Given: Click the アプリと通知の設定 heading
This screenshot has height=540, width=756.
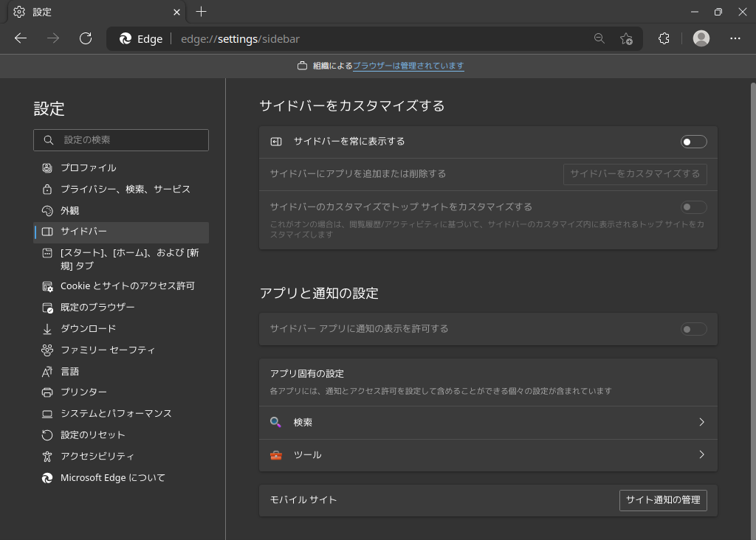Looking at the screenshot, I should (x=319, y=294).
